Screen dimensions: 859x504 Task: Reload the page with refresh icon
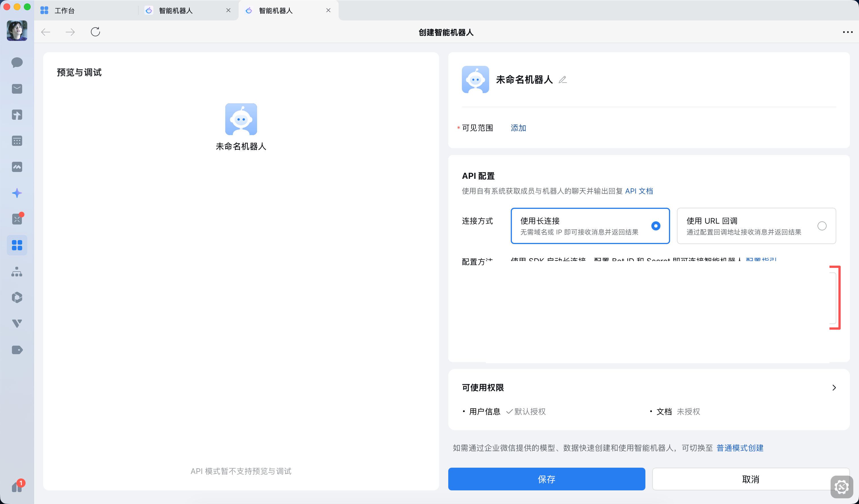95,32
